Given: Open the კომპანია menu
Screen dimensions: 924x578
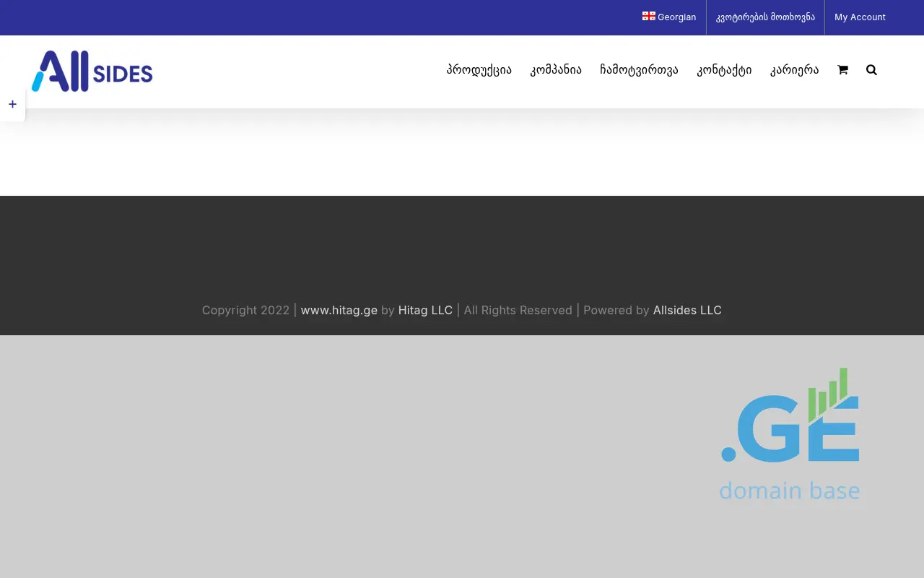Looking at the screenshot, I should [556, 70].
